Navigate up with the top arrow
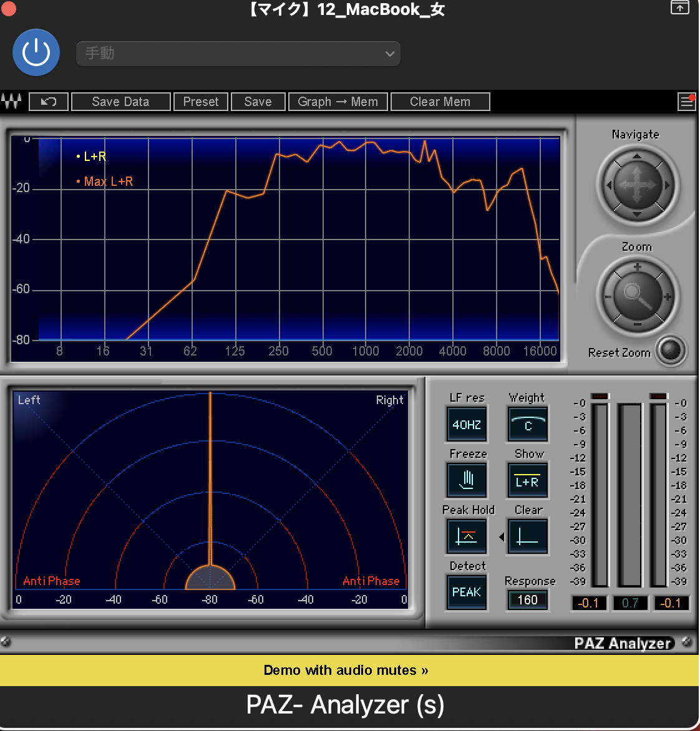 (636, 157)
